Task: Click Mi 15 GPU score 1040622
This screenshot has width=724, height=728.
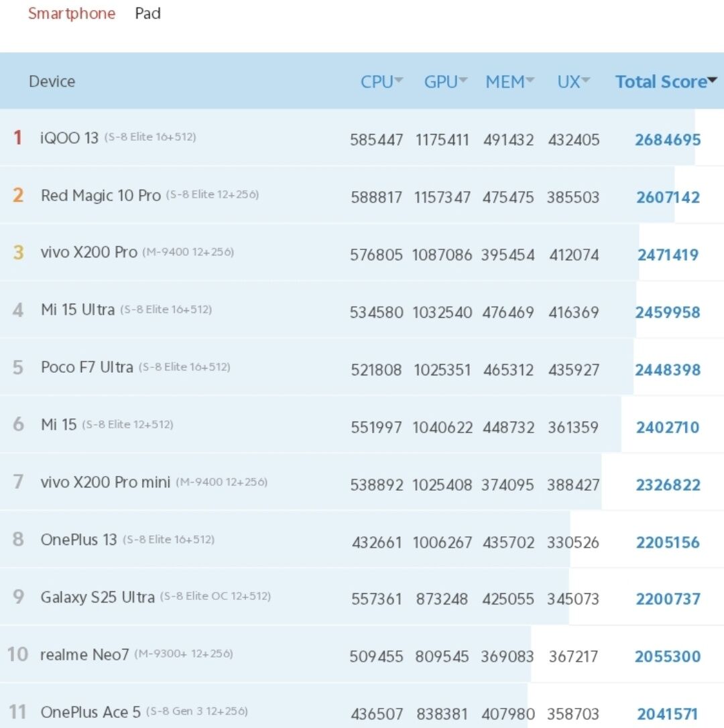Action: pyautogui.click(x=442, y=427)
